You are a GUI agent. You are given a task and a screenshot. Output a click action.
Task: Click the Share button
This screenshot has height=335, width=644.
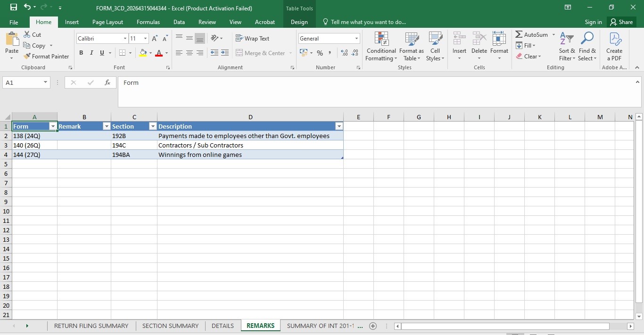pos(621,22)
